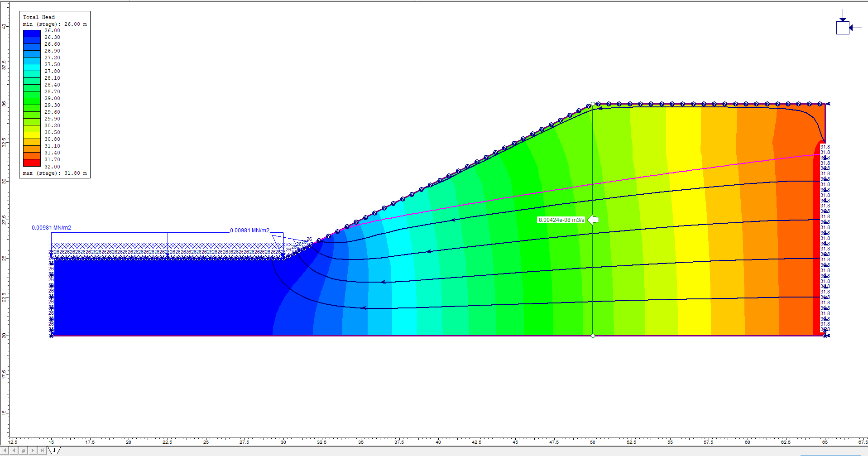Viewport: 868px width, 456px height.
Task: Click the dark blue 26.00 legend swatch
Action: (x=32, y=34)
